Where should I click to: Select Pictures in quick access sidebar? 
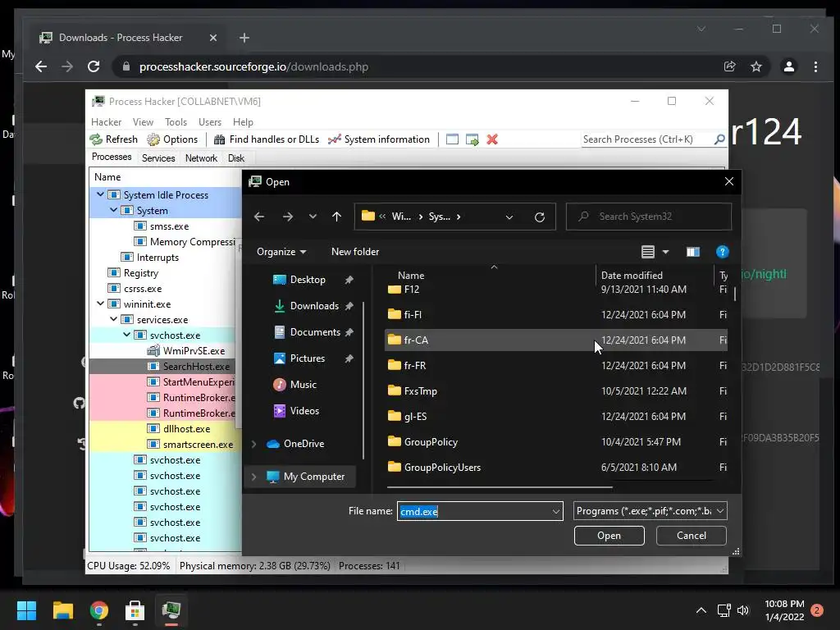pos(307,358)
